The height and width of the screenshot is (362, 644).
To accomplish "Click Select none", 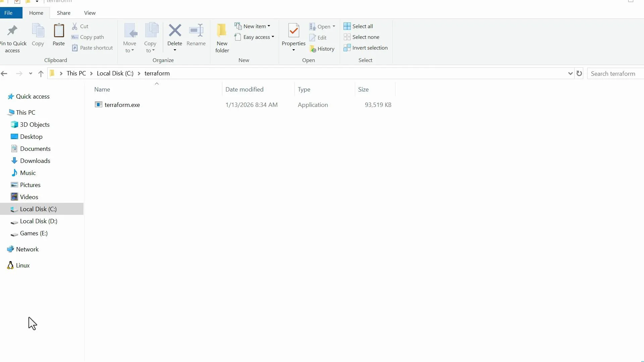I will click(x=362, y=37).
